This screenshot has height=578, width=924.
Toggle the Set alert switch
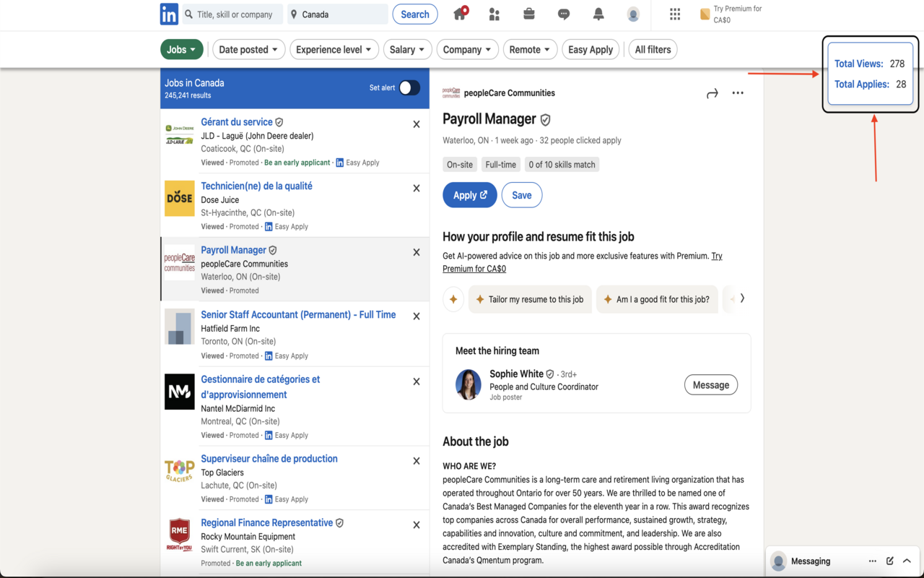(x=409, y=87)
